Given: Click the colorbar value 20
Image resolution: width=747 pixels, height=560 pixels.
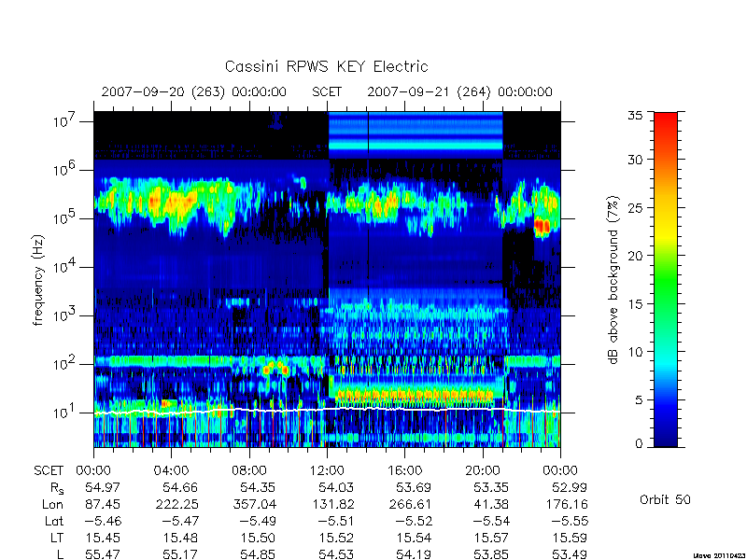Looking at the screenshot, I should 635,255.
